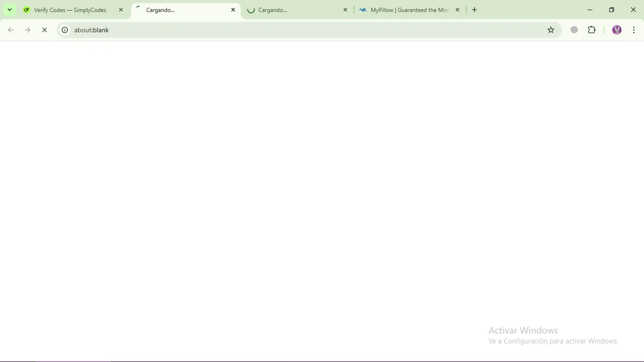Switch to the MyPillow tab
Image resolution: width=644 pixels, height=362 pixels.
[410, 10]
